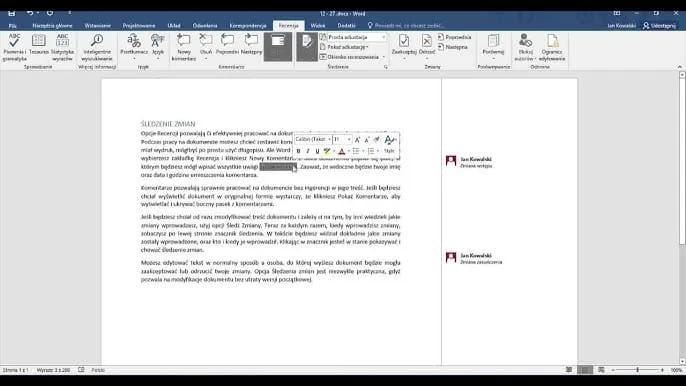Jump to Następna change
The height and width of the screenshot is (386, 686).
pyautogui.click(x=453, y=47)
